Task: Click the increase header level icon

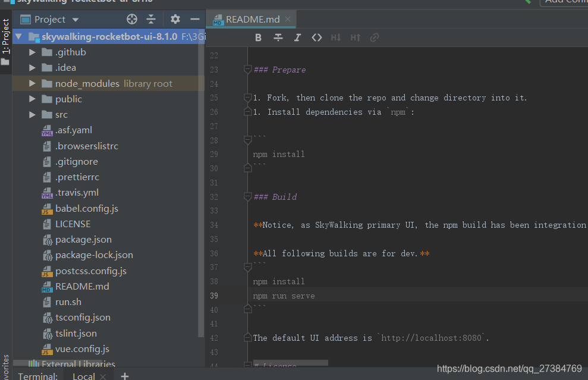Action: click(355, 37)
